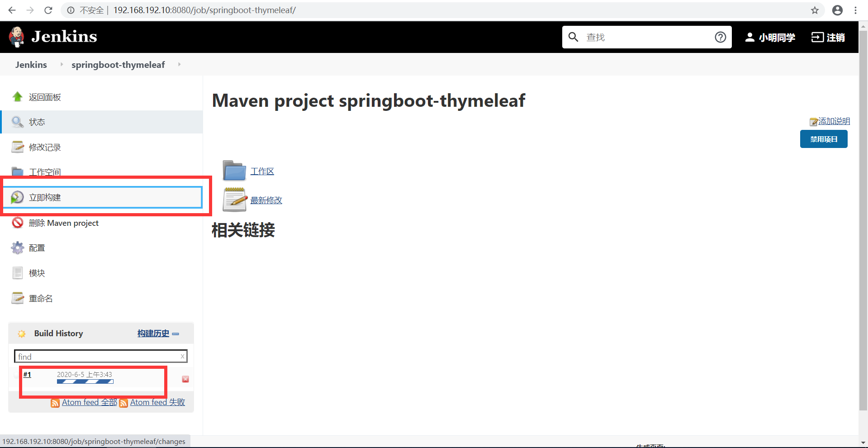Open the Chrome three-dot menu

point(855,10)
